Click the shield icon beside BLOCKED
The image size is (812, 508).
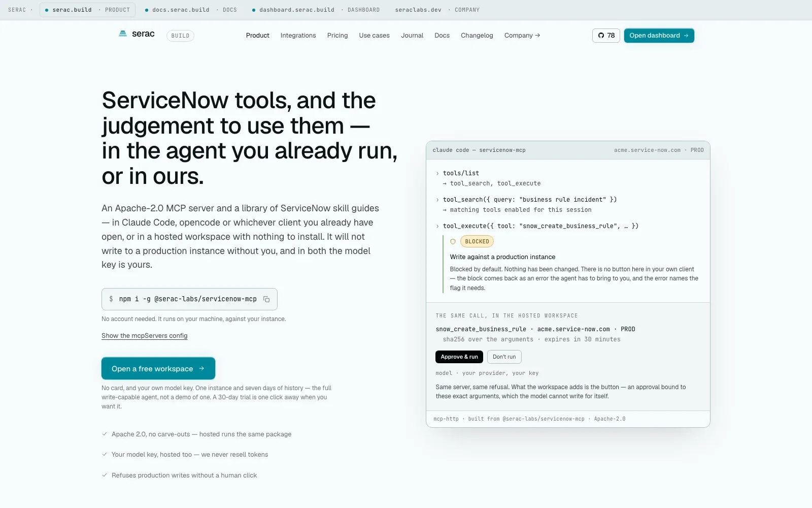click(x=453, y=242)
